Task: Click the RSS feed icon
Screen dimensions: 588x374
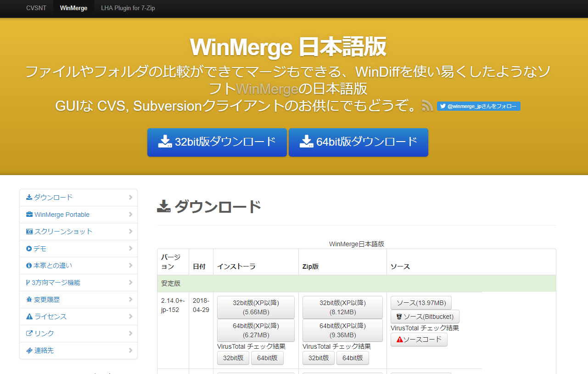Action: 428,106
